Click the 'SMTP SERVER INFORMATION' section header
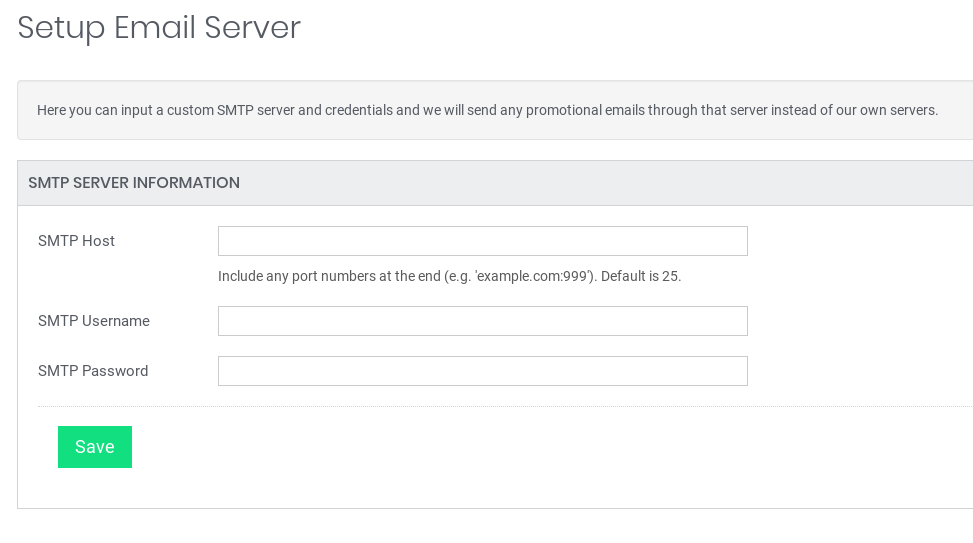The image size is (973, 543). click(134, 183)
